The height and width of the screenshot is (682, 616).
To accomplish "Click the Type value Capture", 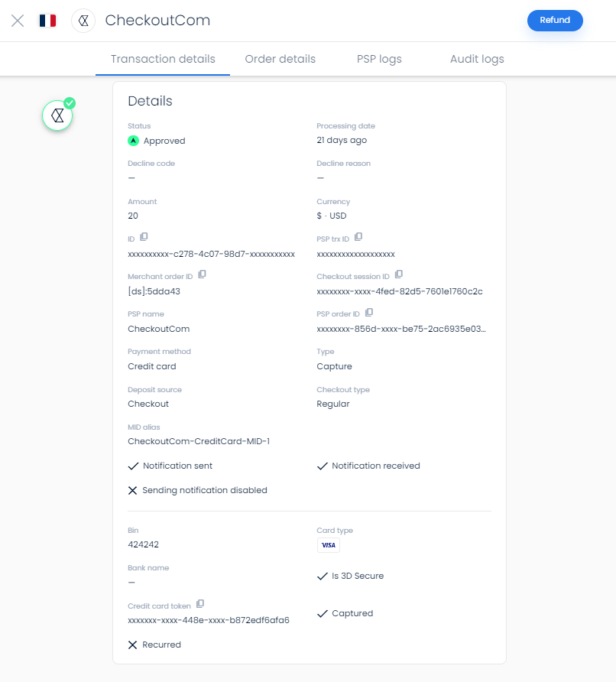I will 334,367.
